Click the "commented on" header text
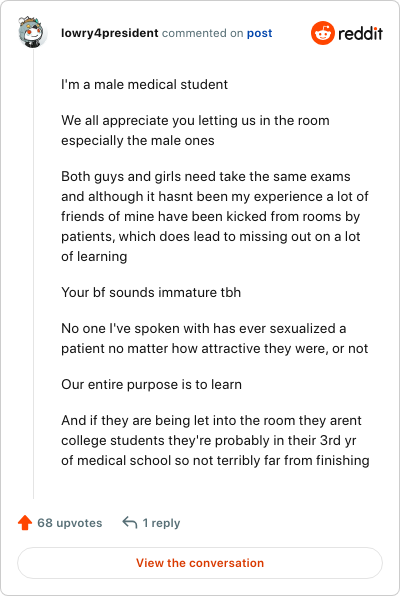400x596 pixels. click(202, 33)
